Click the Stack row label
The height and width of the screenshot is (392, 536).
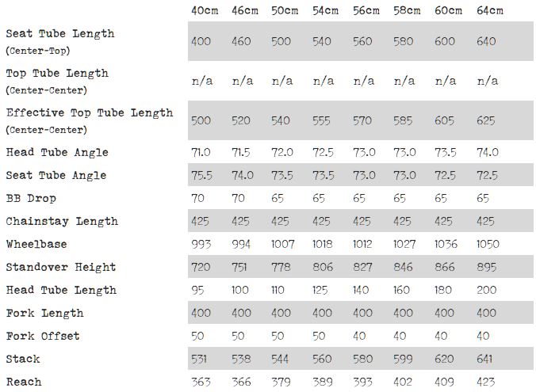point(23,359)
